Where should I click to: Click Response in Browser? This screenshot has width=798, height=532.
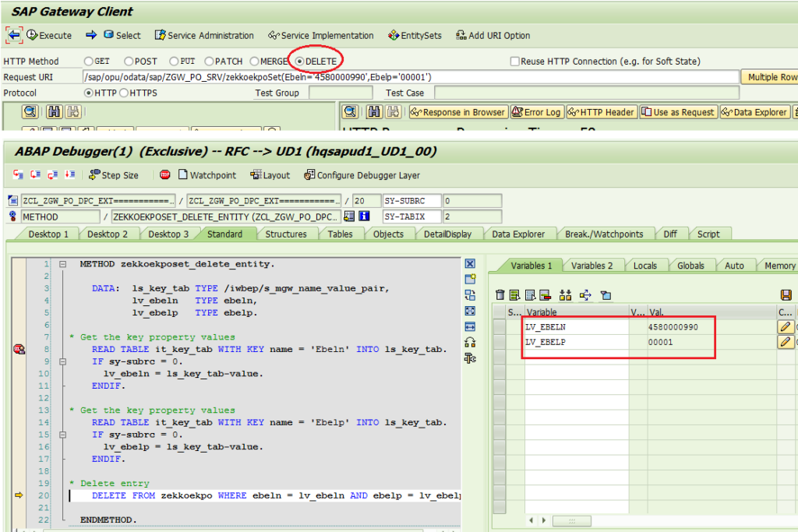(x=457, y=112)
